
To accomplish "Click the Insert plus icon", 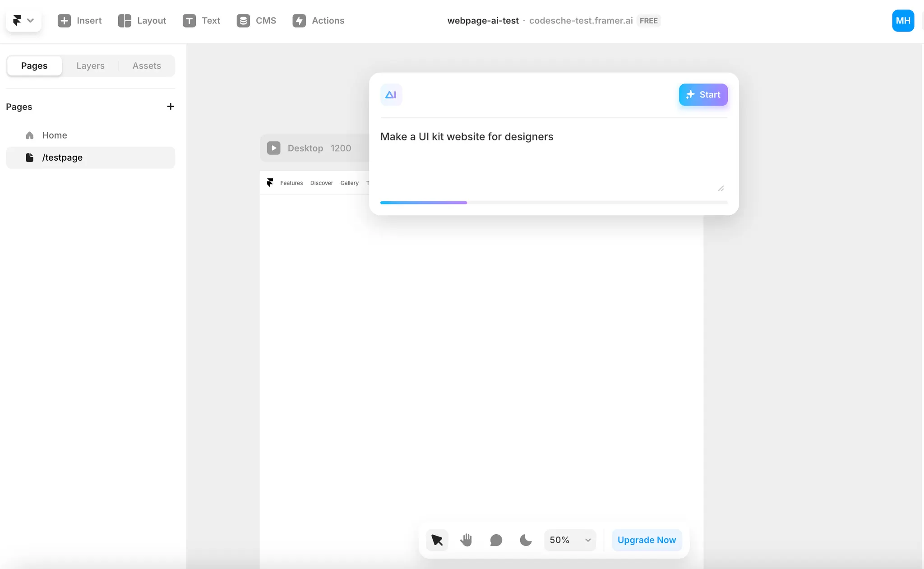I will [65, 21].
